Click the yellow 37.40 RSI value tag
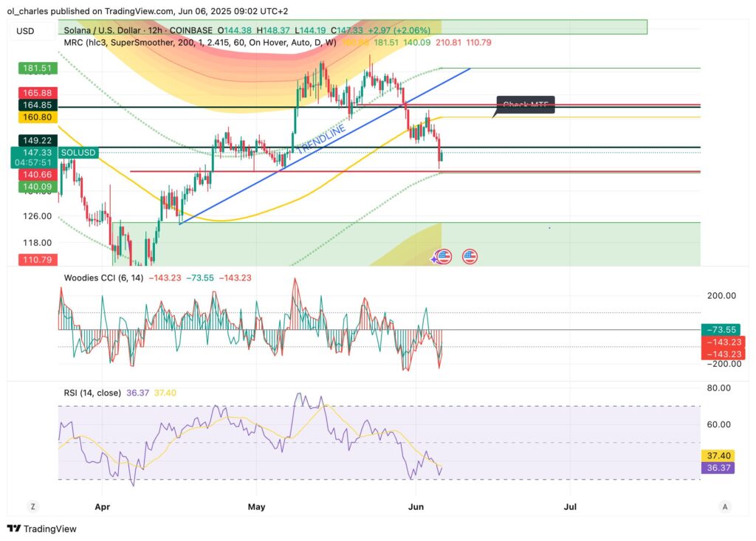Image resolution: width=756 pixels, height=541 pixels. pos(718,456)
